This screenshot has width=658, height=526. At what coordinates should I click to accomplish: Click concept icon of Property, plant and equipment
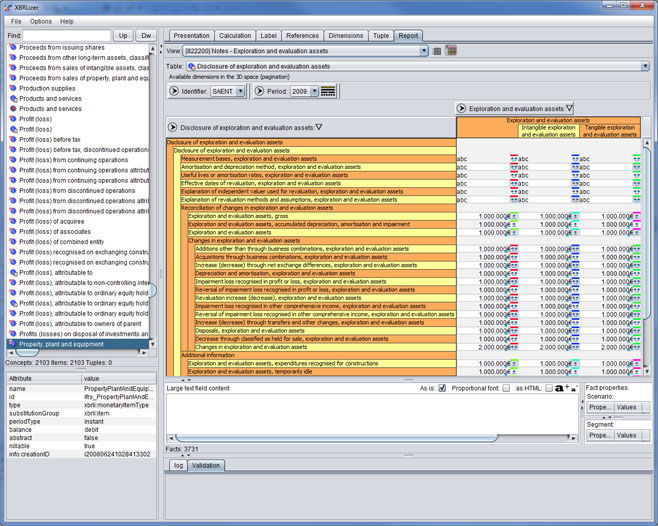click(13, 344)
